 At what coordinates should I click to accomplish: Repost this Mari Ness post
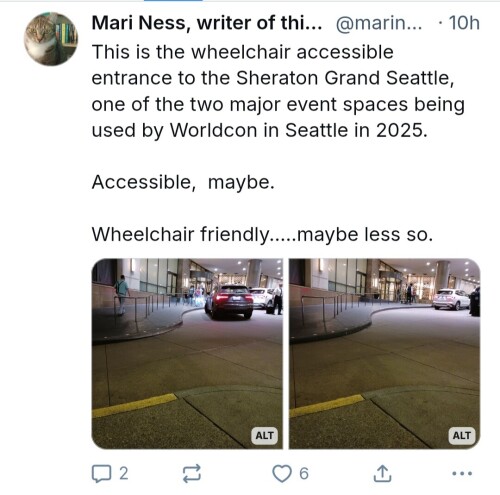click(x=192, y=473)
